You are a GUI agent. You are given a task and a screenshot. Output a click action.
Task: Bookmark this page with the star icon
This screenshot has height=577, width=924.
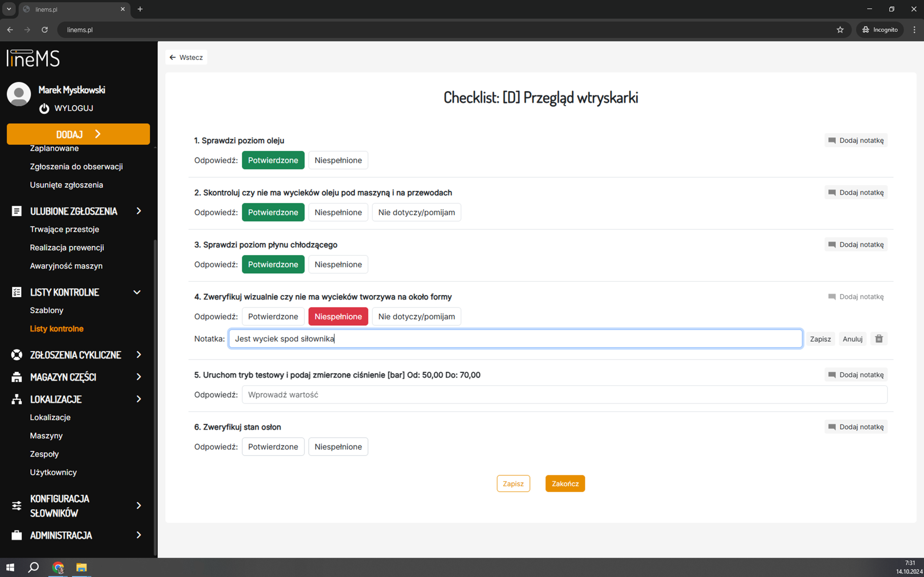click(840, 30)
